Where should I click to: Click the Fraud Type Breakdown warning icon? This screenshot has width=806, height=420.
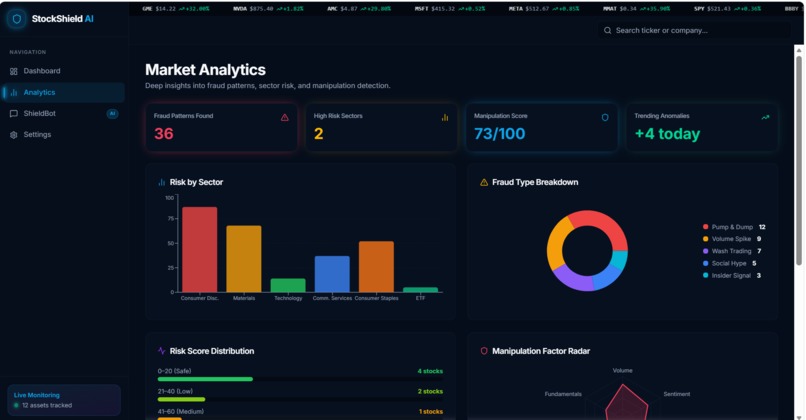click(484, 182)
